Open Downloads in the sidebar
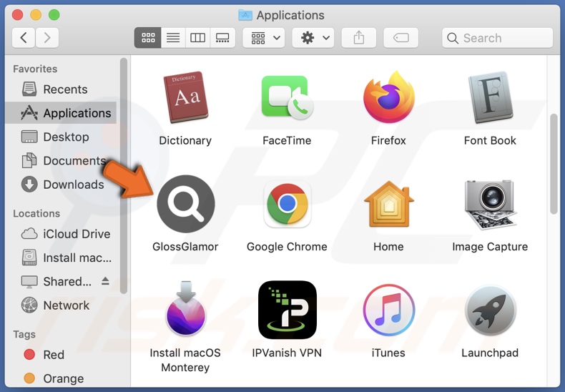565x392 pixels. [61, 185]
